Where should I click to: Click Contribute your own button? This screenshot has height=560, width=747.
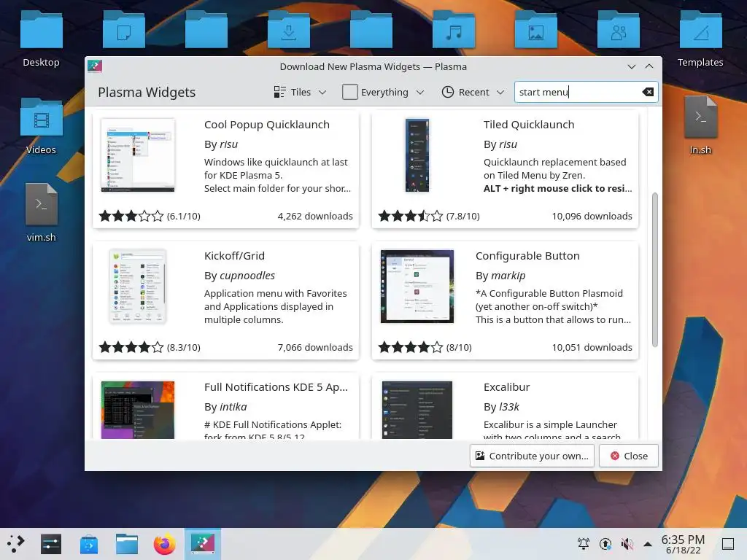pyautogui.click(x=532, y=456)
